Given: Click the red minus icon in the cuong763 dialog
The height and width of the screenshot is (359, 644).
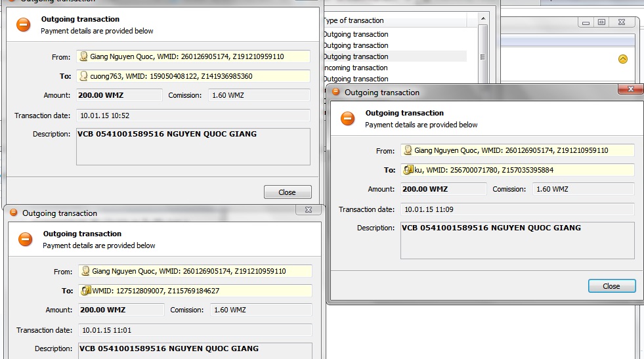Looking at the screenshot, I should pyautogui.click(x=24, y=25).
